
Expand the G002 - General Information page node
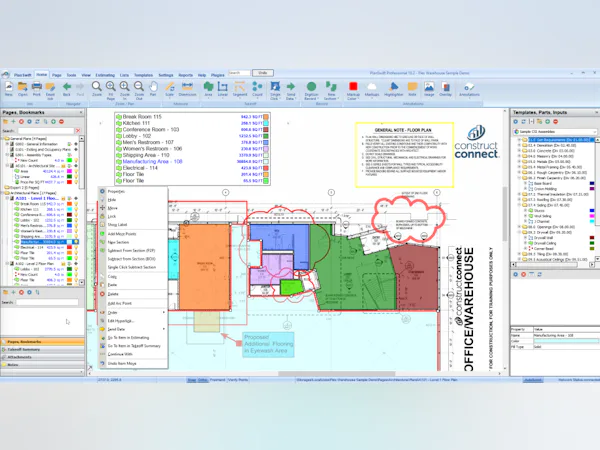[x=7, y=144]
